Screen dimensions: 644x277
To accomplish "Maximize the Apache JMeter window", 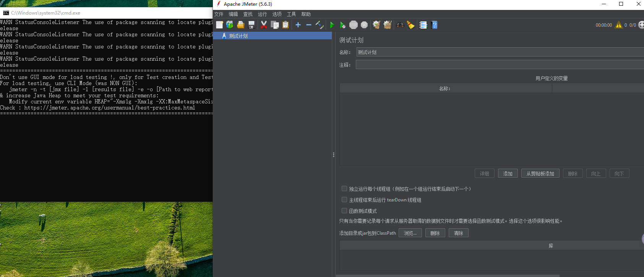I will coord(621,4).
